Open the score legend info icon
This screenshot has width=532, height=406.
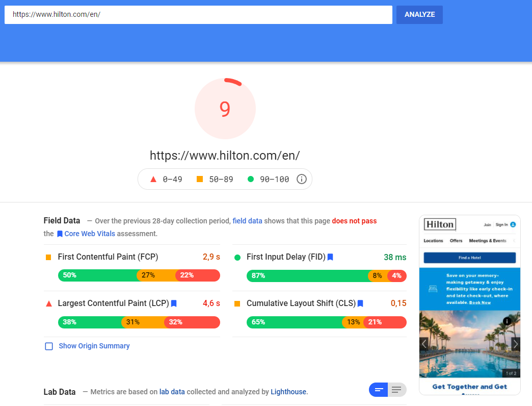point(302,179)
